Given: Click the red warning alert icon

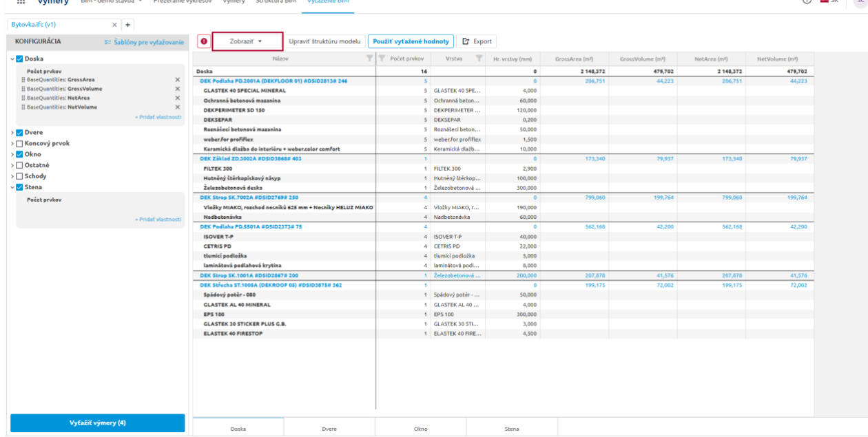Looking at the screenshot, I should (205, 41).
